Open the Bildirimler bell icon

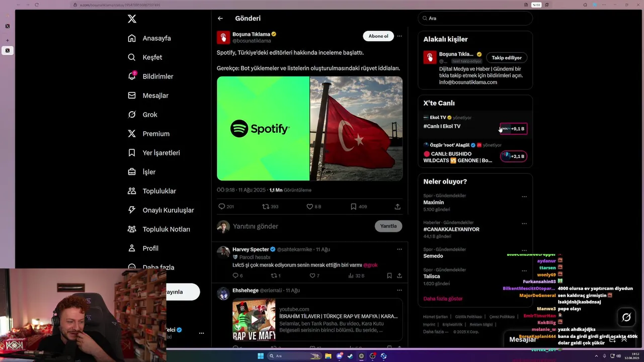pyautogui.click(x=132, y=76)
